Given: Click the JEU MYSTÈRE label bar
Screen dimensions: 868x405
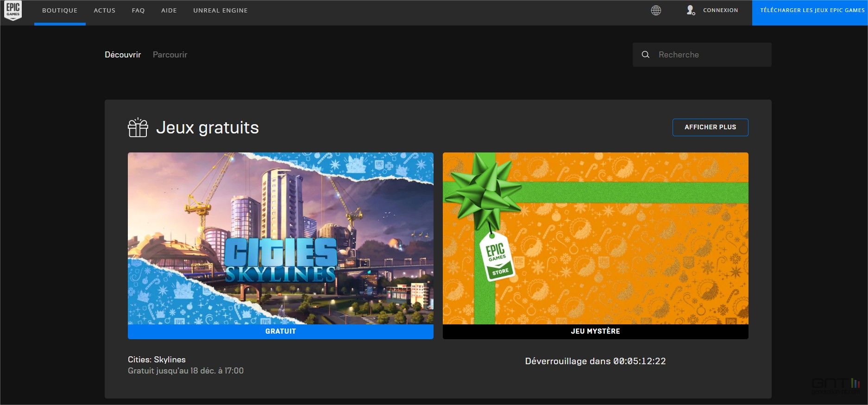Looking at the screenshot, I should click(x=595, y=331).
